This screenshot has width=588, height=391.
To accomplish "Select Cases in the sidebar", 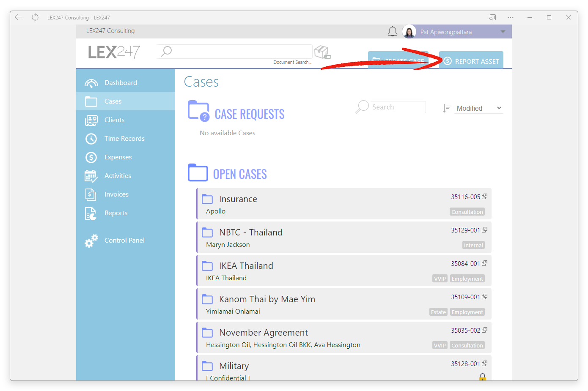I will click(x=126, y=101).
